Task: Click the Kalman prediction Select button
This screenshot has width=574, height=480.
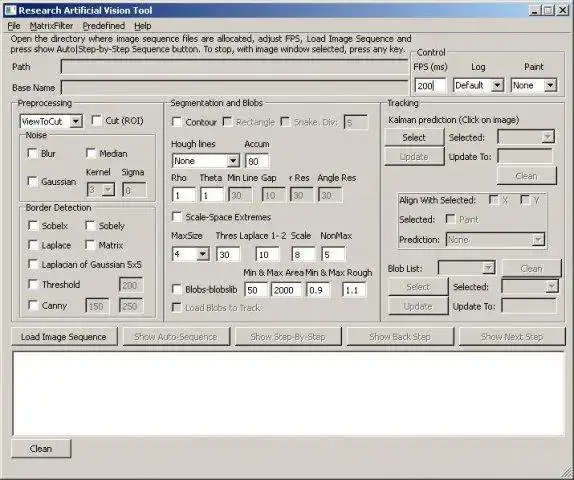Action: 414,138
